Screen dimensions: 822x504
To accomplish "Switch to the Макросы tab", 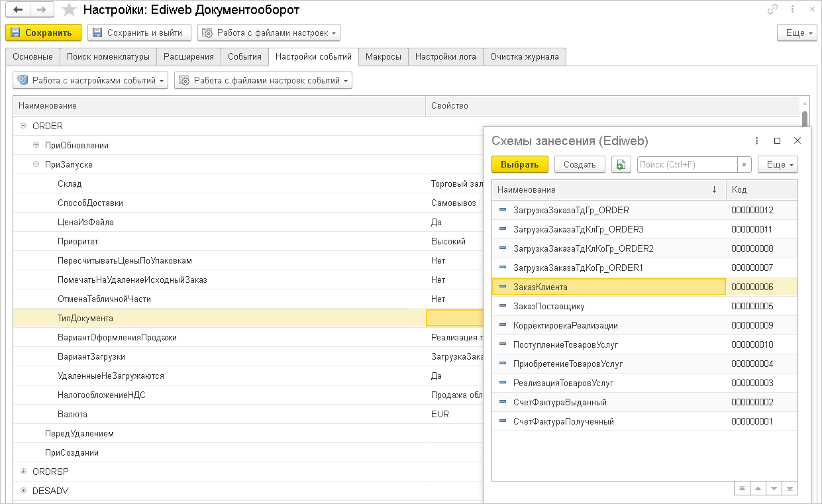I will click(383, 57).
